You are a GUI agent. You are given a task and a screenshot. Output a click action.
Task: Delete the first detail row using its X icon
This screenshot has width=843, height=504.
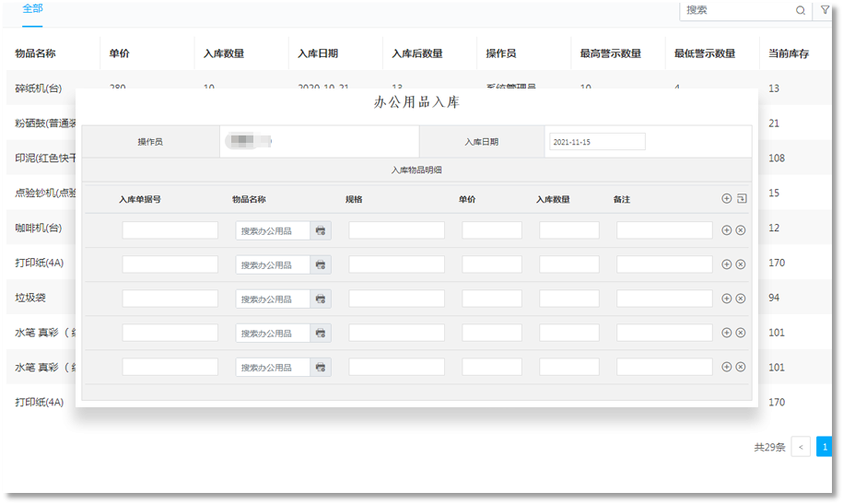click(x=741, y=230)
